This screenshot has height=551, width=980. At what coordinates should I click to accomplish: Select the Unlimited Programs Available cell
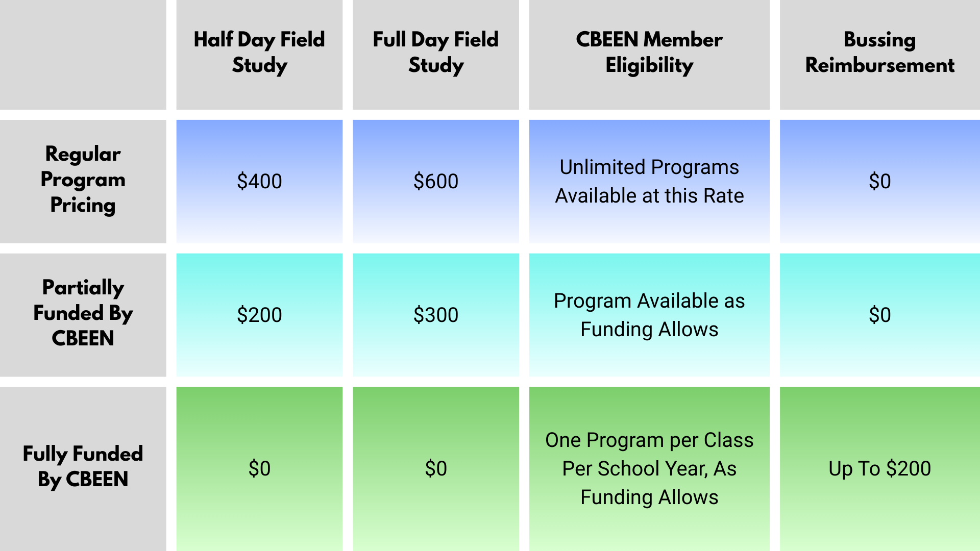coord(649,181)
